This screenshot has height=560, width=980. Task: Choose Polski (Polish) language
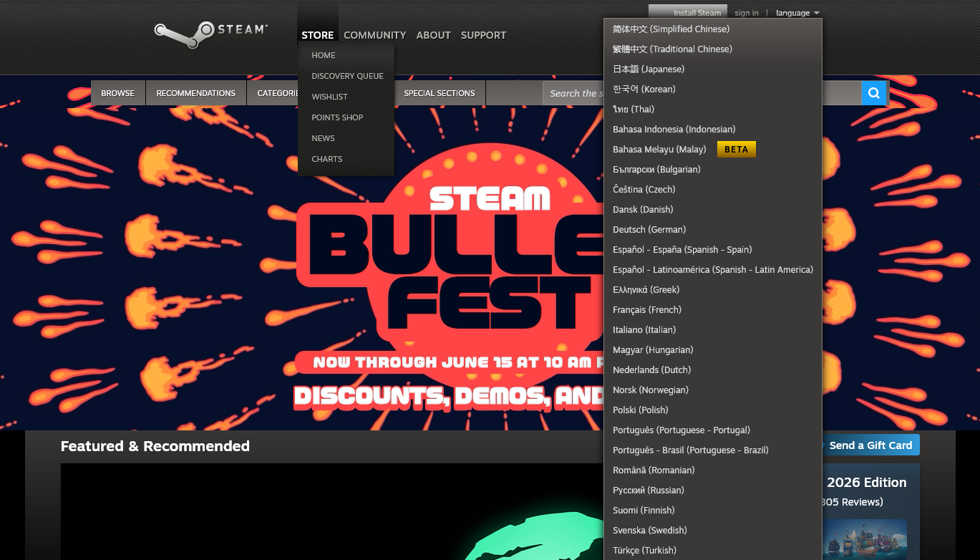pos(713,410)
